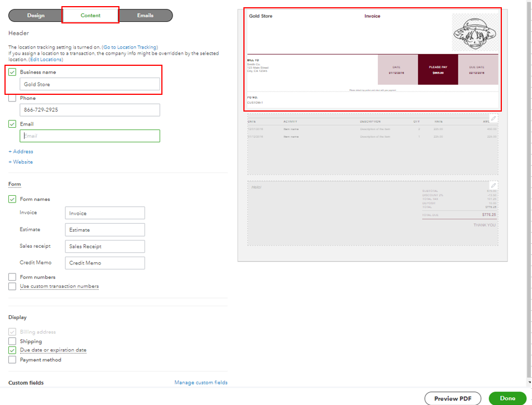Uncheck Due date or expiration date
Viewport: 532px width, 405px height.
coord(12,350)
